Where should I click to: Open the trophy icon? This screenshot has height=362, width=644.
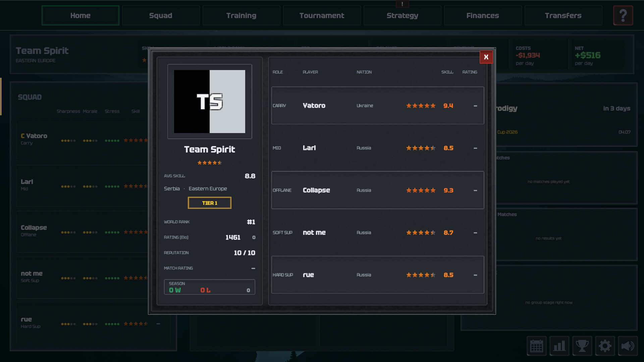click(582, 346)
